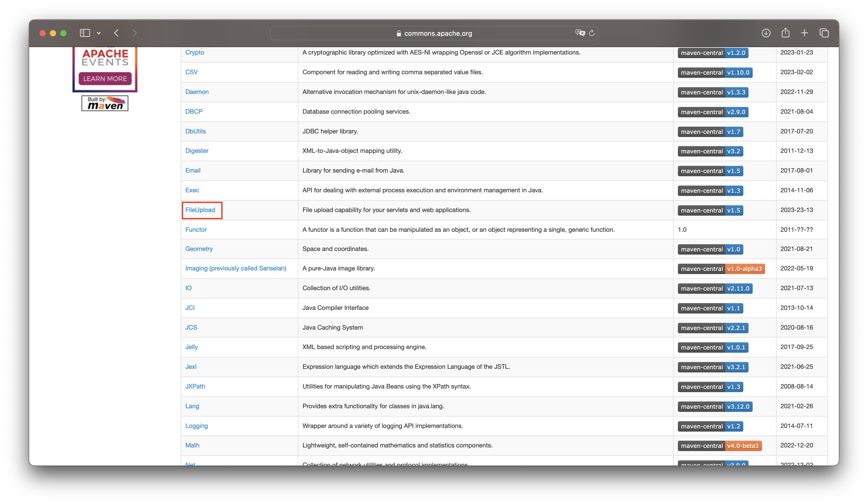Open the Imaging (previously called Sanselan) link
This screenshot has height=504, width=868.
click(x=236, y=268)
